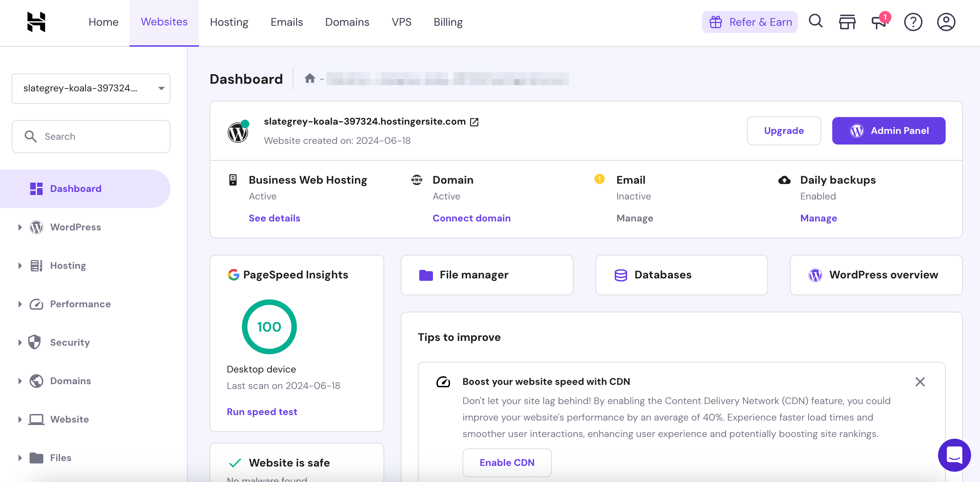Click the Email warning exclamation icon

point(599,179)
